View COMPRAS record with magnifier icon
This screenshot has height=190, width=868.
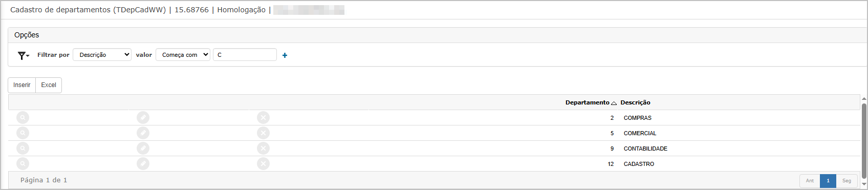pyautogui.click(x=23, y=118)
